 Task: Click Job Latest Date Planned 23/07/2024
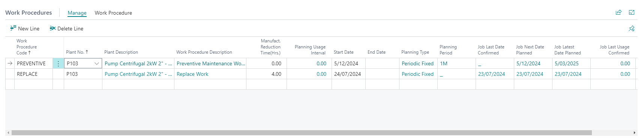coord(568,74)
